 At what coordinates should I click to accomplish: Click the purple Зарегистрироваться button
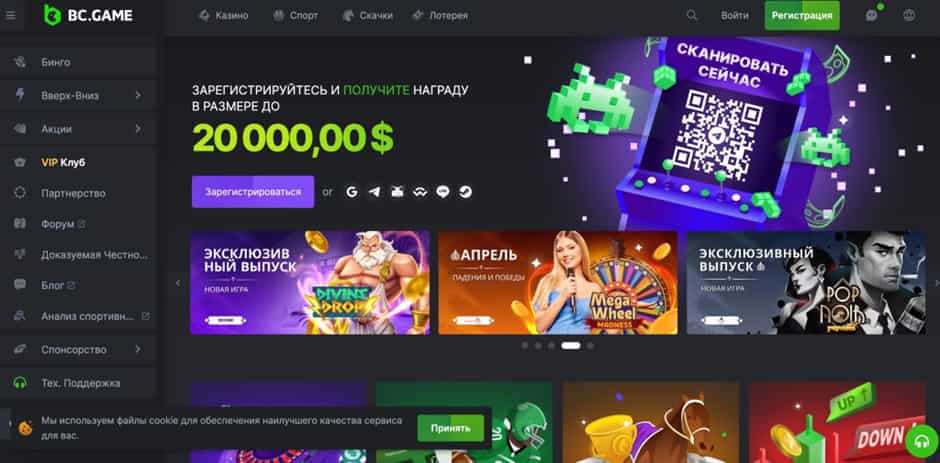253,192
